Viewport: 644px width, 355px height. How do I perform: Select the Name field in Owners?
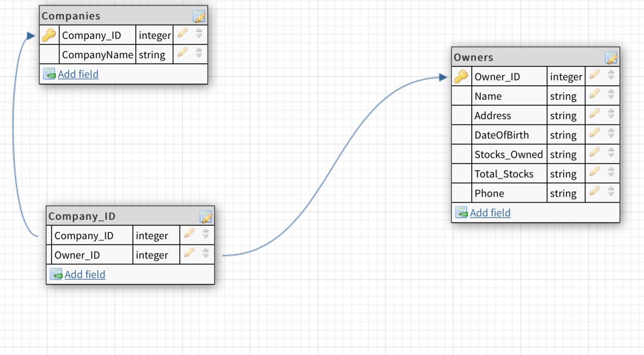coord(488,97)
